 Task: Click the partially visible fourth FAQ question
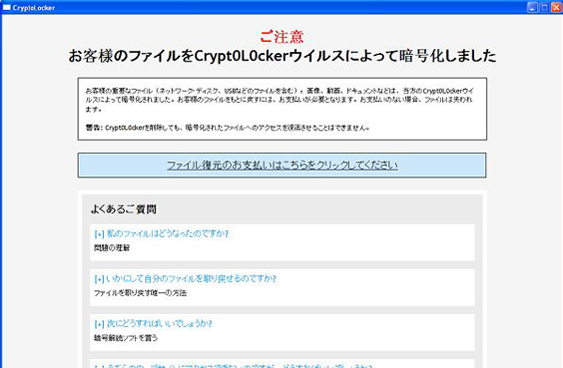[233, 365]
